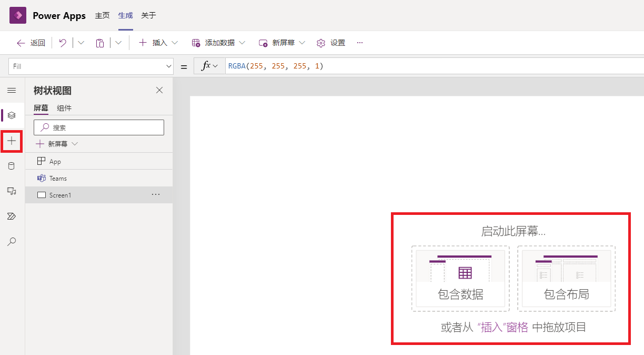Select the 组件 tab in tree view

[64, 109]
